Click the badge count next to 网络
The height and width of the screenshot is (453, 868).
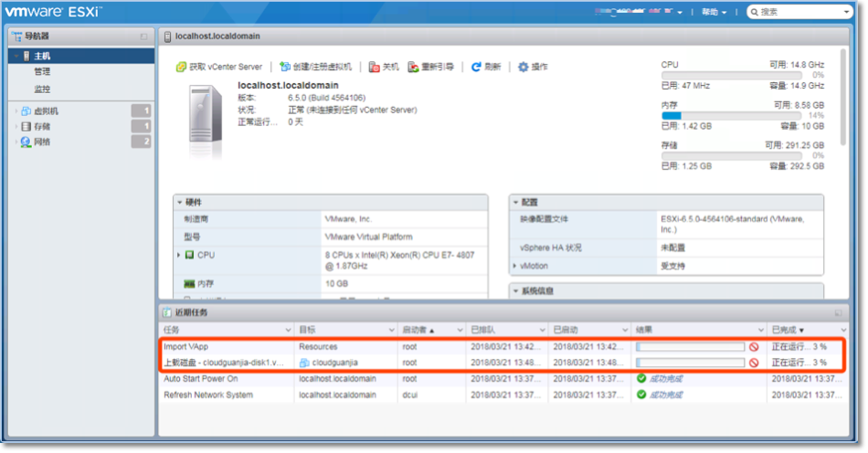141,142
